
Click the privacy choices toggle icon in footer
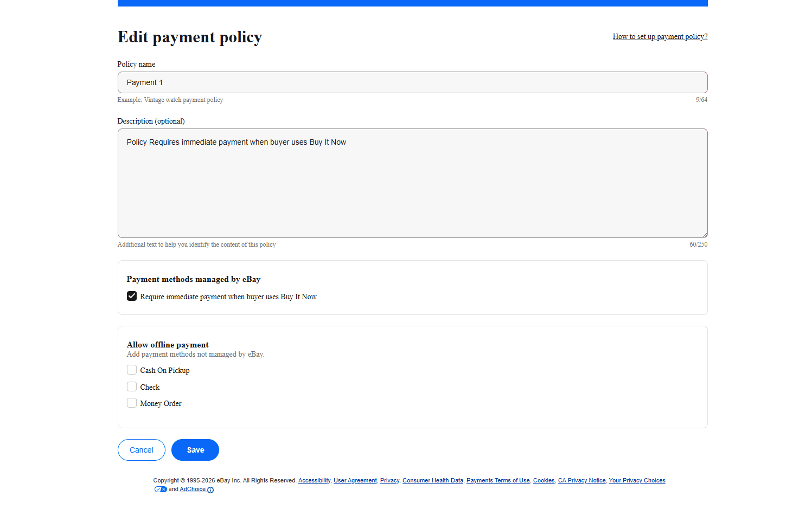click(161, 489)
